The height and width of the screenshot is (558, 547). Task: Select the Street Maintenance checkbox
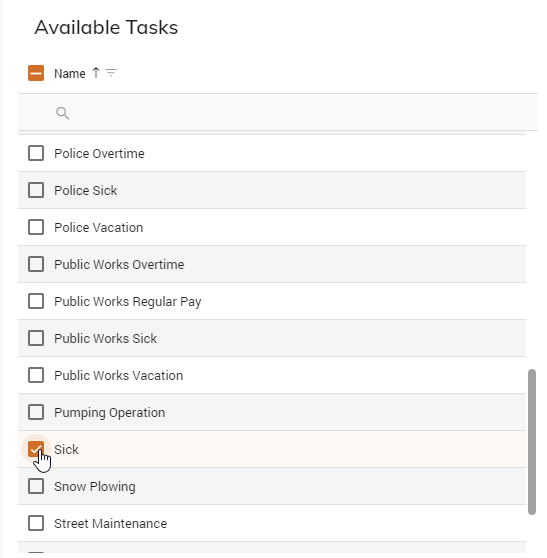click(x=36, y=523)
